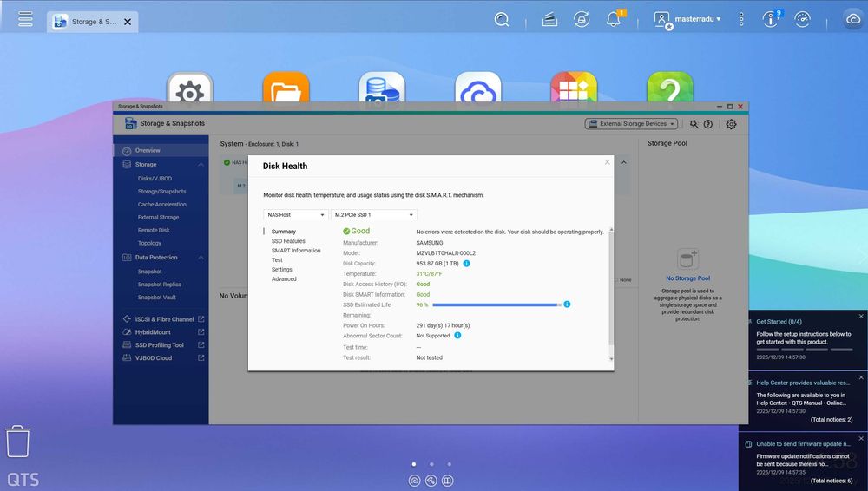Open Snapshot Replica in sidebar

pyautogui.click(x=159, y=284)
